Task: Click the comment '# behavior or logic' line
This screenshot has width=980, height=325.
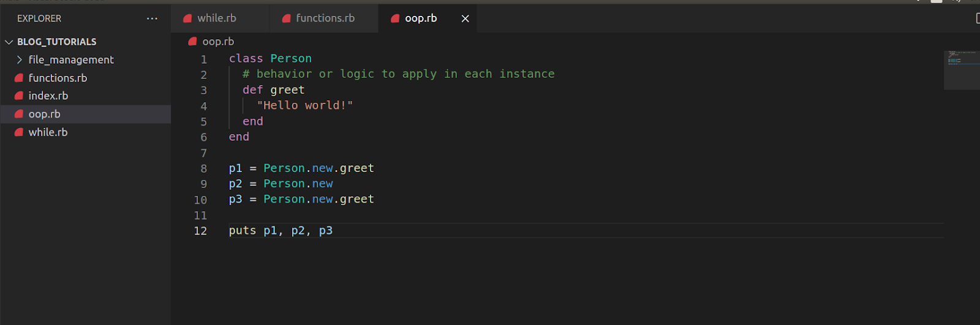Action: pos(398,73)
